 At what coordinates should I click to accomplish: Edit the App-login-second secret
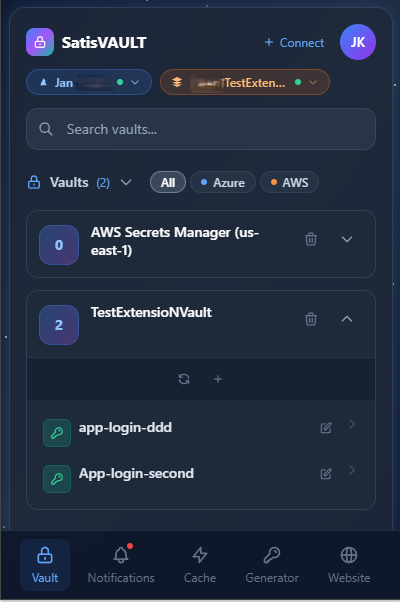click(x=326, y=474)
